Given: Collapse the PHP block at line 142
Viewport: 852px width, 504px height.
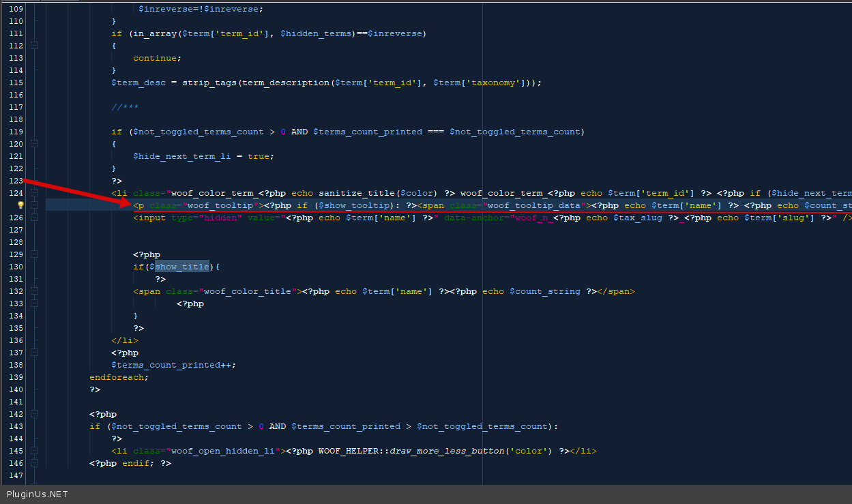Looking at the screenshot, I should (x=34, y=414).
